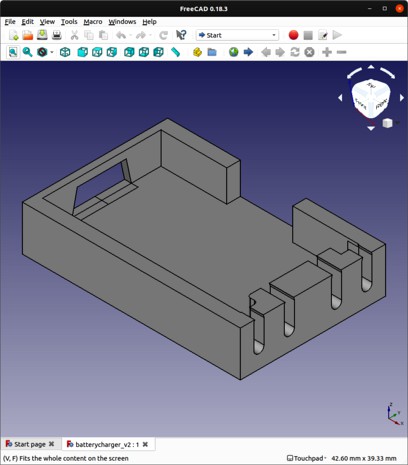Set left view cube icon
The height and width of the screenshot is (465, 408).
tap(158, 52)
